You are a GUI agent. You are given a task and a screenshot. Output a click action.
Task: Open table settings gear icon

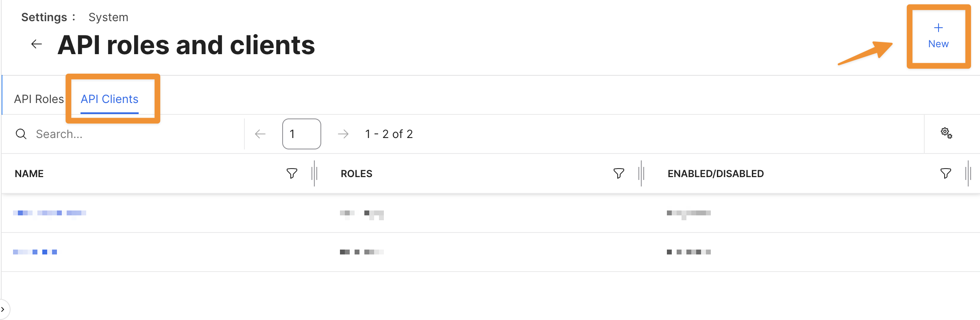tap(946, 133)
